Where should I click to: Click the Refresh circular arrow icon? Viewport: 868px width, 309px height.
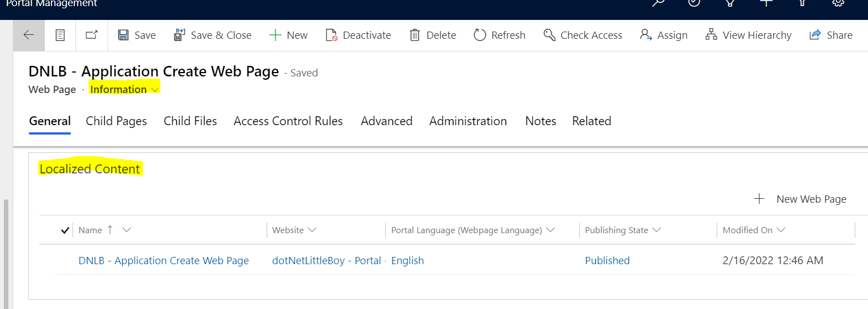tap(479, 35)
